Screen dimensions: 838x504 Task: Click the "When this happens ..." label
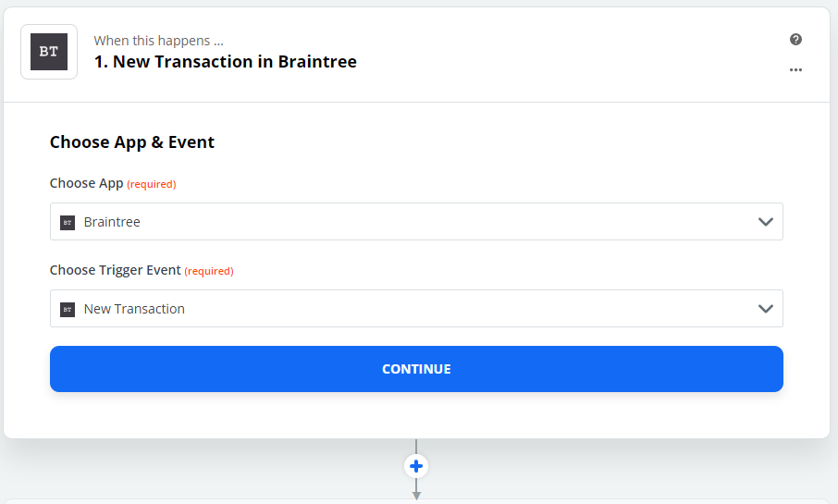[158, 41]
